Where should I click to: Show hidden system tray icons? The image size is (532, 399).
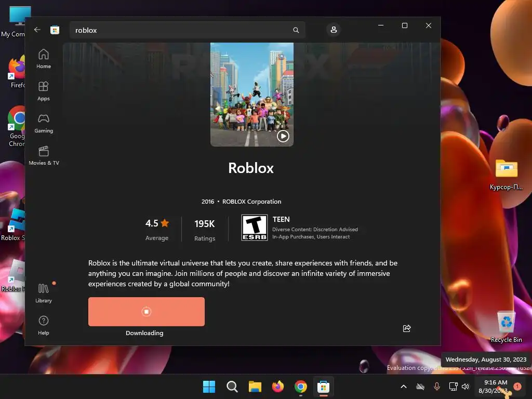403,387
